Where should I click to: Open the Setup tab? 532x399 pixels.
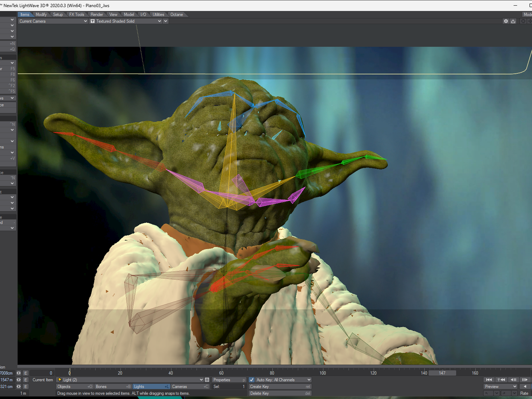point(58,15)
